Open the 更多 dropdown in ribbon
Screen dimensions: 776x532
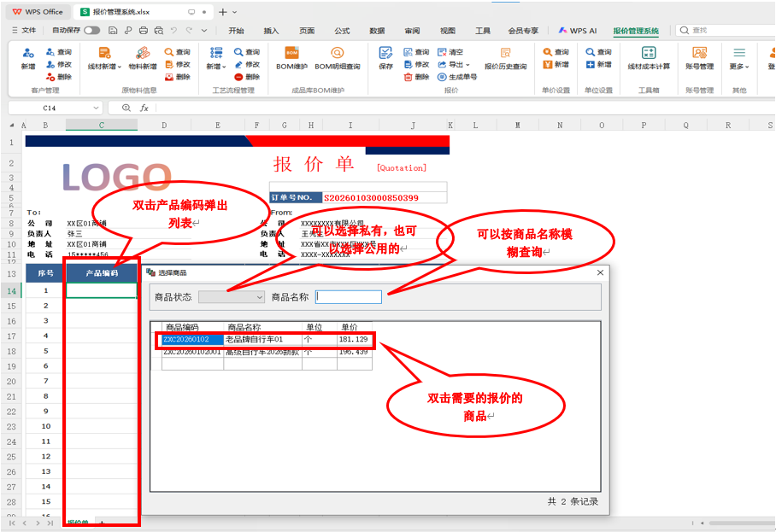[x=739, y=58]
